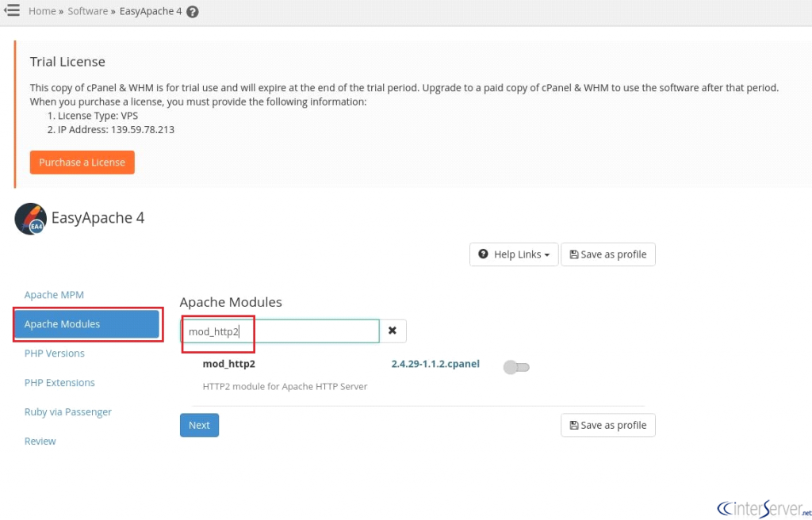Select the IP Address 139.59.78.213 line

[x=111, y=129]
